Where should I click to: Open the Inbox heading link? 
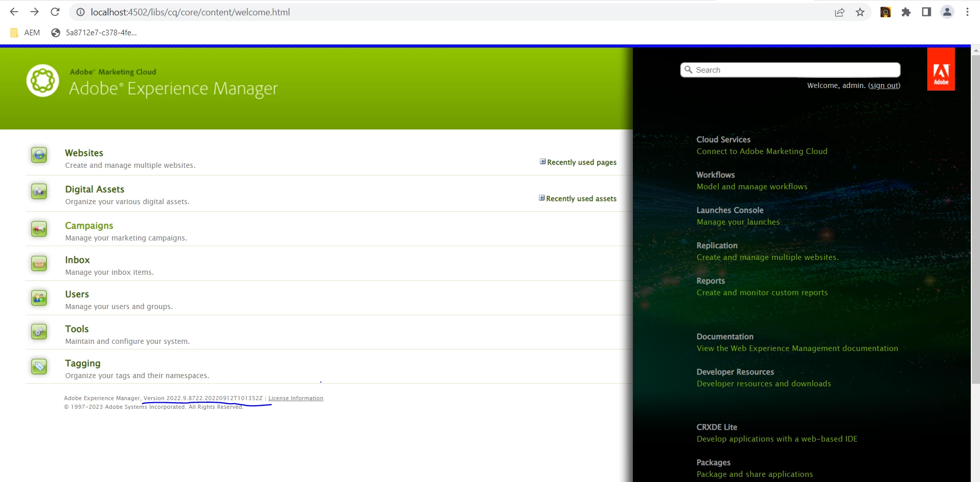point(77,260)
